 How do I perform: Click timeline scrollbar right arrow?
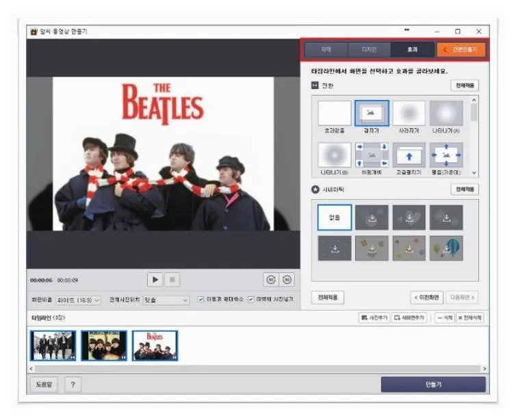click(485, 369)
